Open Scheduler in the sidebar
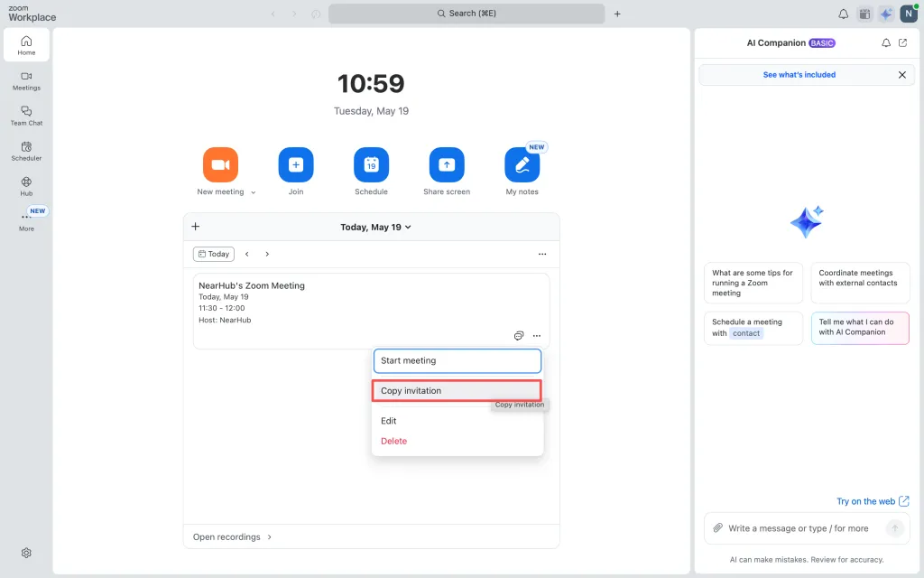The image size is (924, 578). 26,151
